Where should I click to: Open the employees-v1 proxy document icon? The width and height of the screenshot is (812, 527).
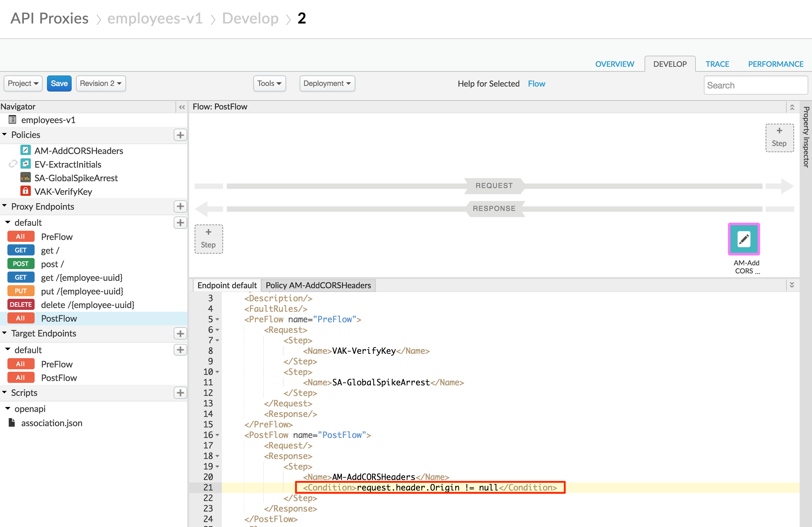point(12,120)
